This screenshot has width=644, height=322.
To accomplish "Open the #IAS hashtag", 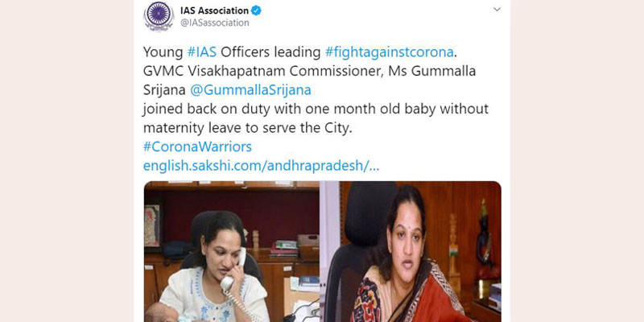I will (202, 52).
